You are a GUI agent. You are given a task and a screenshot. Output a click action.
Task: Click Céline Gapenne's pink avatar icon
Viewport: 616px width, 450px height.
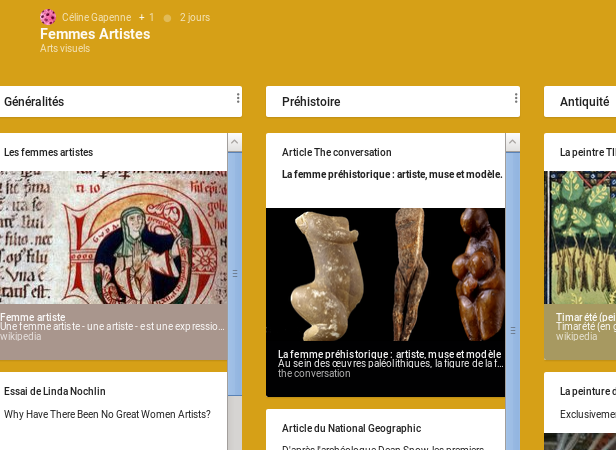48,17
